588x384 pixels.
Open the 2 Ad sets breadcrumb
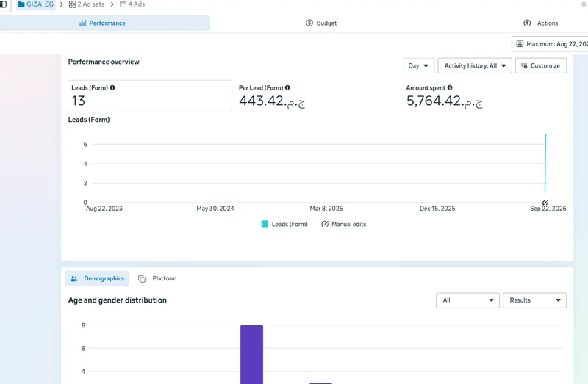[87, 4]
